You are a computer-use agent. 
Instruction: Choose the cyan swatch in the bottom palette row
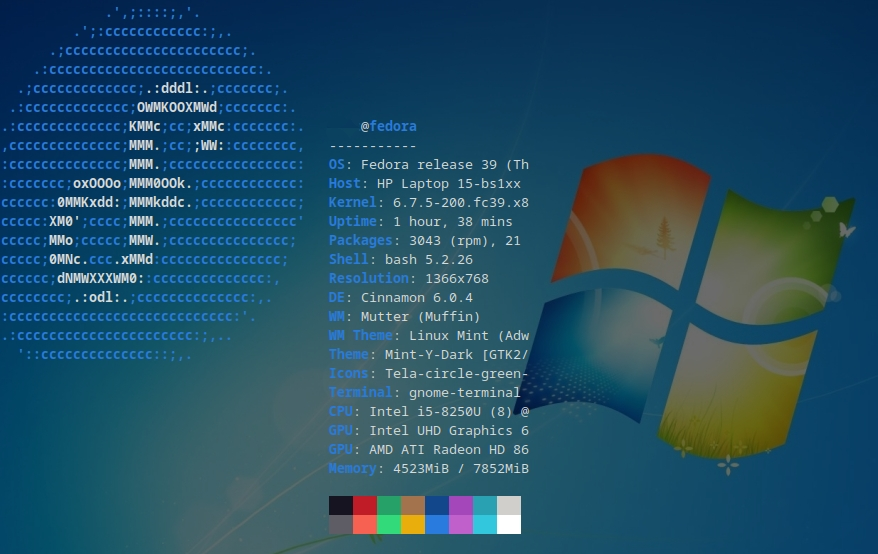coord(485,524)
